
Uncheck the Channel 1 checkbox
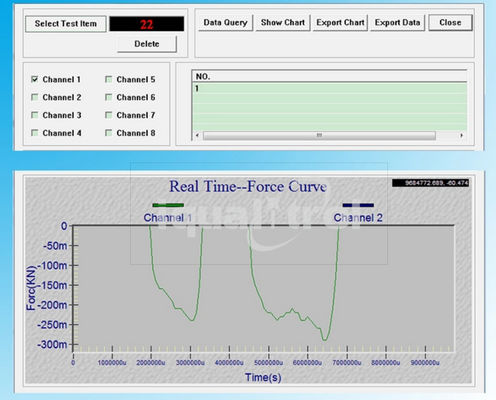point(34,79)
